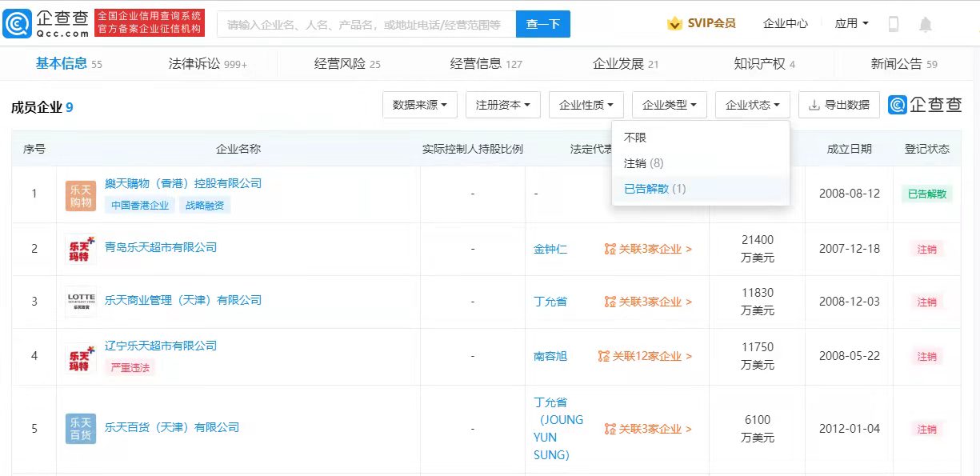Screen dimensions: 980x476
Task: Switch to the 经营信息 tab
Action: [486, 63]
